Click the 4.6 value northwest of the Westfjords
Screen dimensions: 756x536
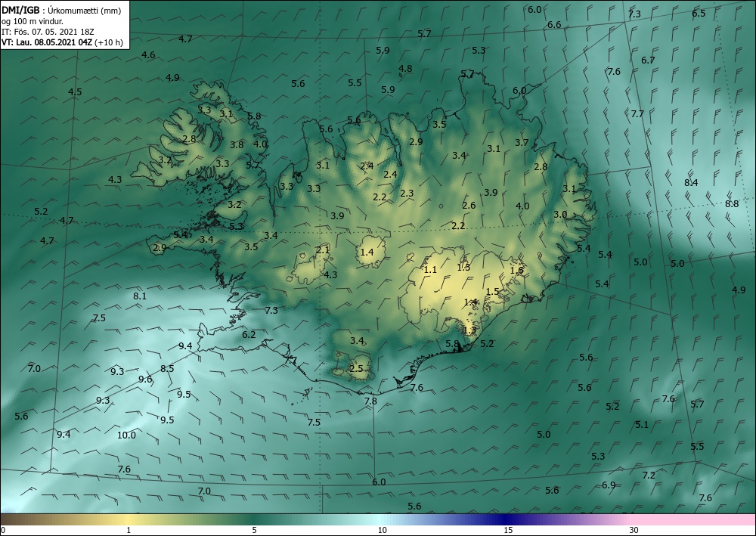pyautogui.click(x=148, y=55)
